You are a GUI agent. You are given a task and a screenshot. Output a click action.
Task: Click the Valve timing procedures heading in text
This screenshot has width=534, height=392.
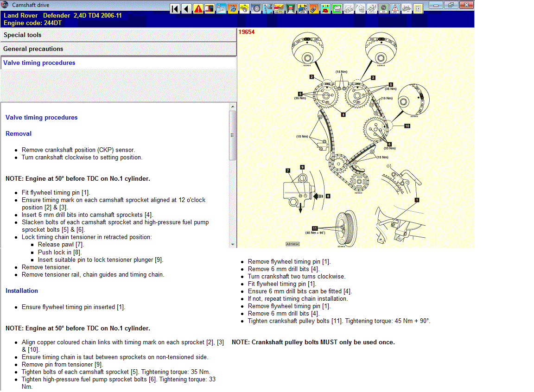[42, 118]
